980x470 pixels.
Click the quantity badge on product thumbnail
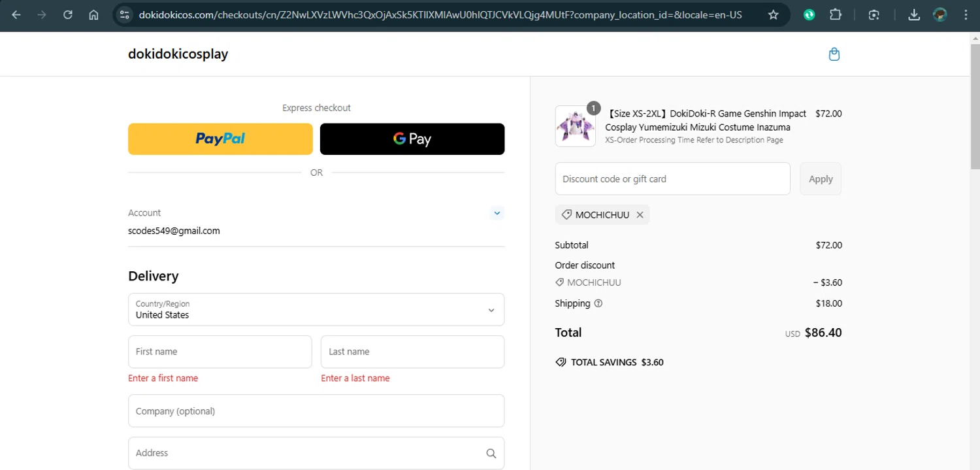pyautogui.click(x=593, y=108)
